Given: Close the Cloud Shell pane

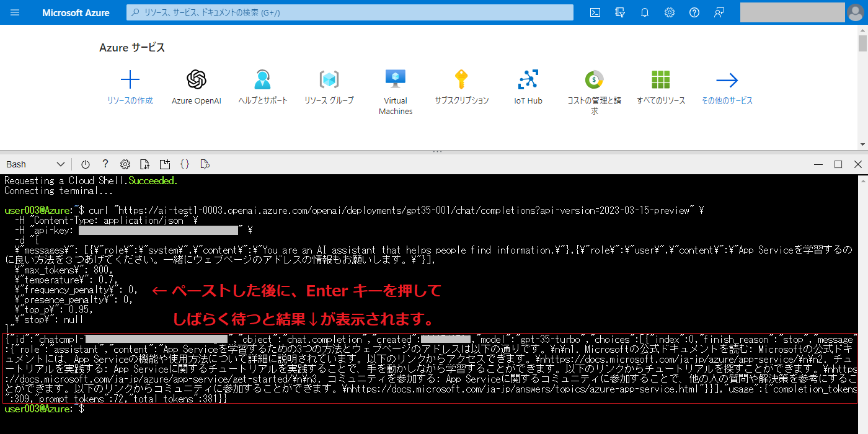Looking at the screenshot, I should (x=858, y=164).
